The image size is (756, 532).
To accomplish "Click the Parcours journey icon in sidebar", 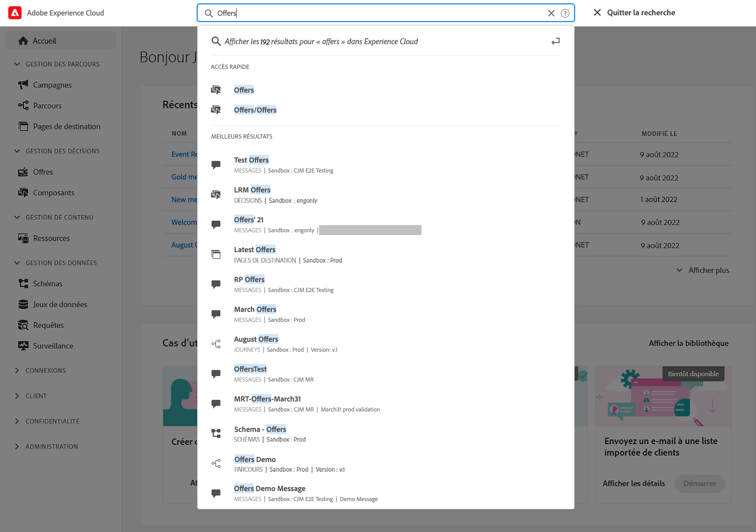I will coord(23,105).
